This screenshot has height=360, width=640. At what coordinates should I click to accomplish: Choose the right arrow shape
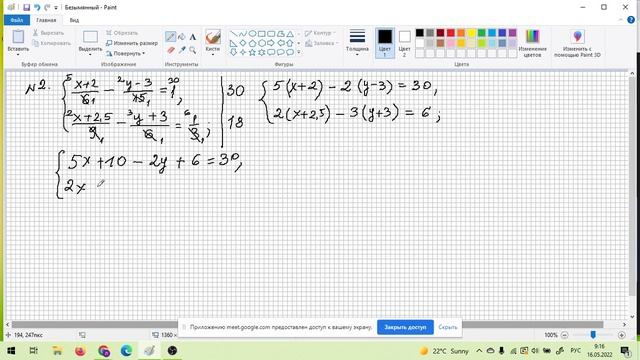point(271,43)
